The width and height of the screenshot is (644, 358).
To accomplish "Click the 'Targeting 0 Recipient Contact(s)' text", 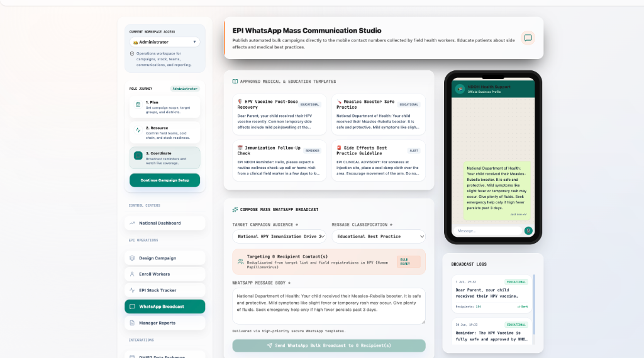I will [287, 256].
